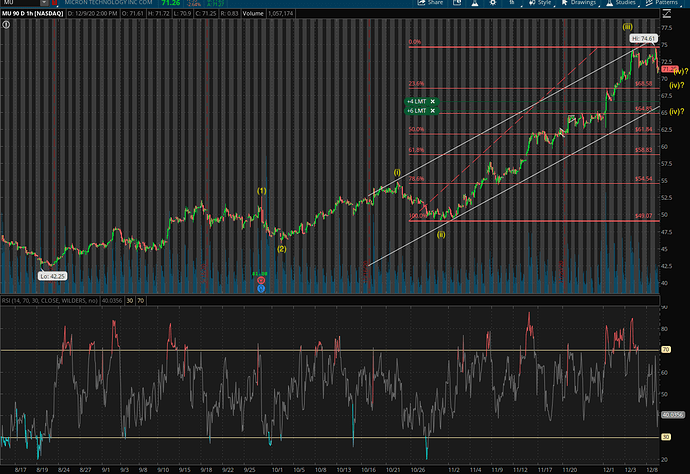The height and width of the screenshot is (474, 690).
Task: Open the Share chart menu
Action: coord(430,3)
